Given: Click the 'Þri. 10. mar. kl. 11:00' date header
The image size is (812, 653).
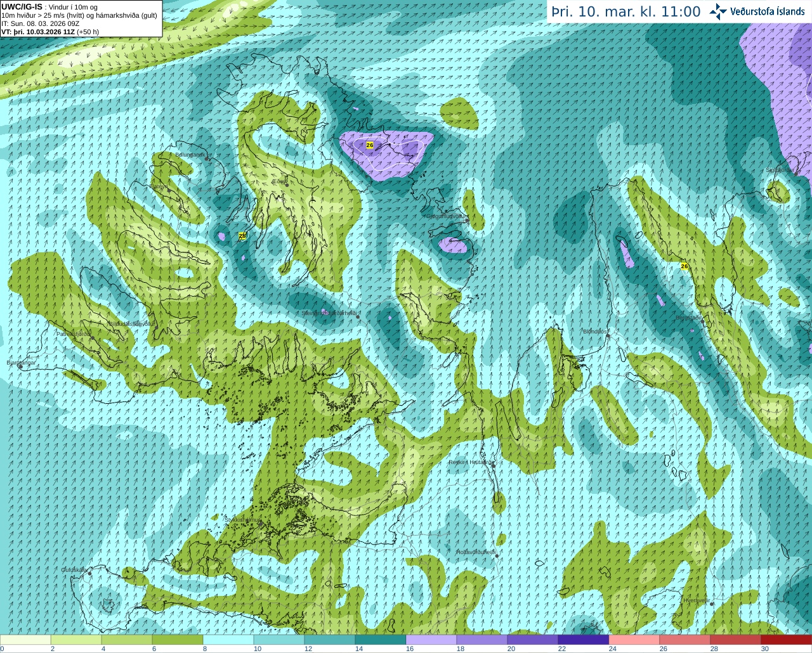Looking at the screenshot, I should [x=625, y=11].
